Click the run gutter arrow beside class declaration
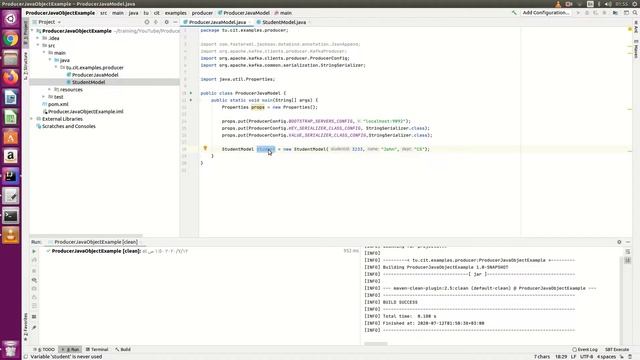640x360 pixels. 191,93
